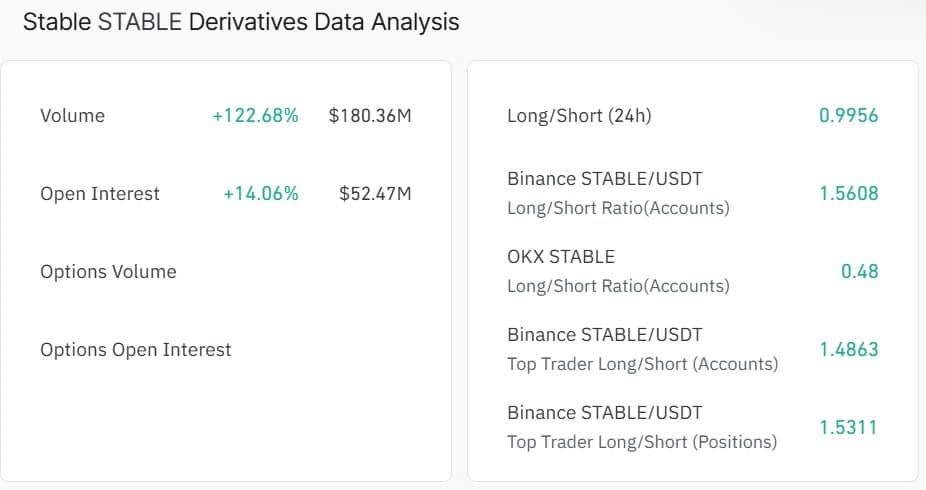The width and height of the screenshot is (926, 490).
Task: Click the Derivatives Data Analysis heading
Action: [241, 22]
